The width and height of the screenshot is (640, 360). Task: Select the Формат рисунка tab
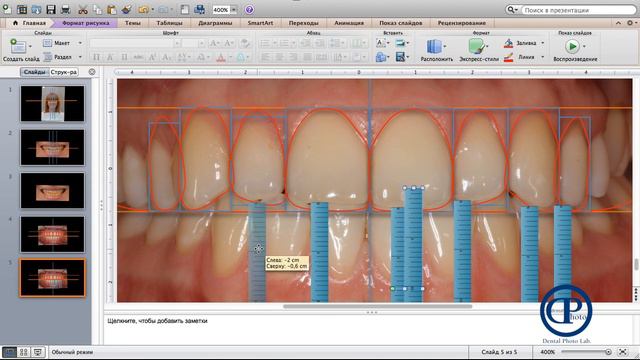pyautogui.click(x=86, y=23)
